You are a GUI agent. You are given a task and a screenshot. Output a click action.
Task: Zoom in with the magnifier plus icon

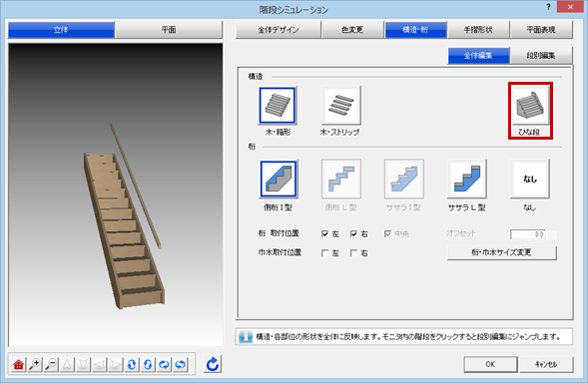pyautogui.click(x=35, y=364)
